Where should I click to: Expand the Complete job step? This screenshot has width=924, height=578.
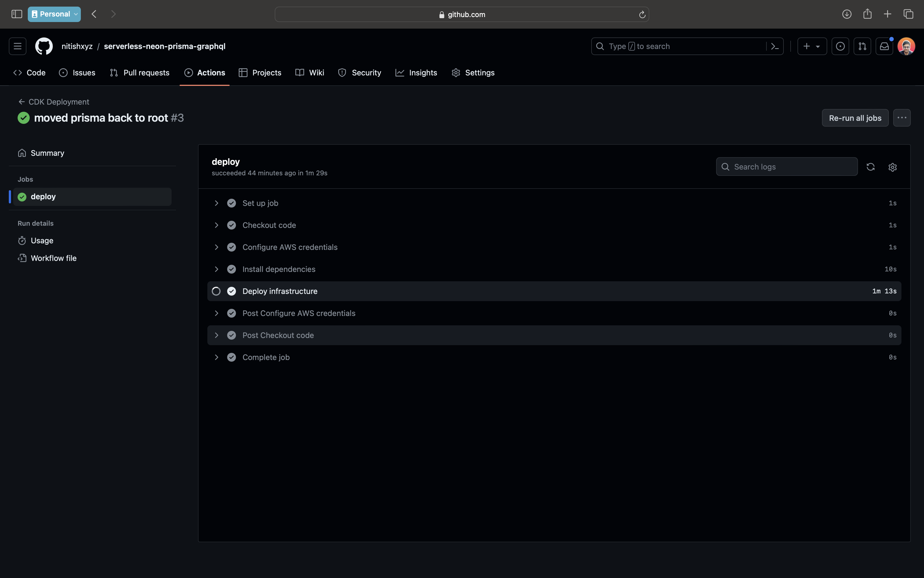(216, 358)
